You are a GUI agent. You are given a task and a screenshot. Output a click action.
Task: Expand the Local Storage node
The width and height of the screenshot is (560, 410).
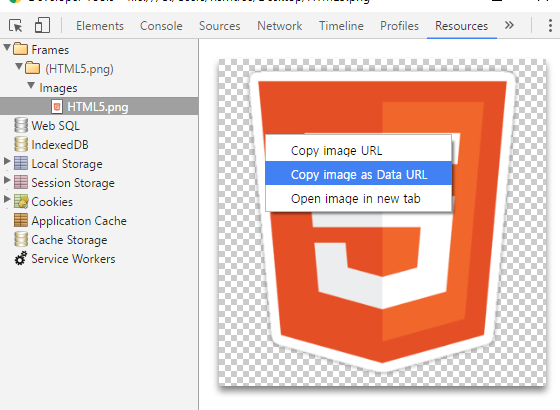[x=7, y=161]
